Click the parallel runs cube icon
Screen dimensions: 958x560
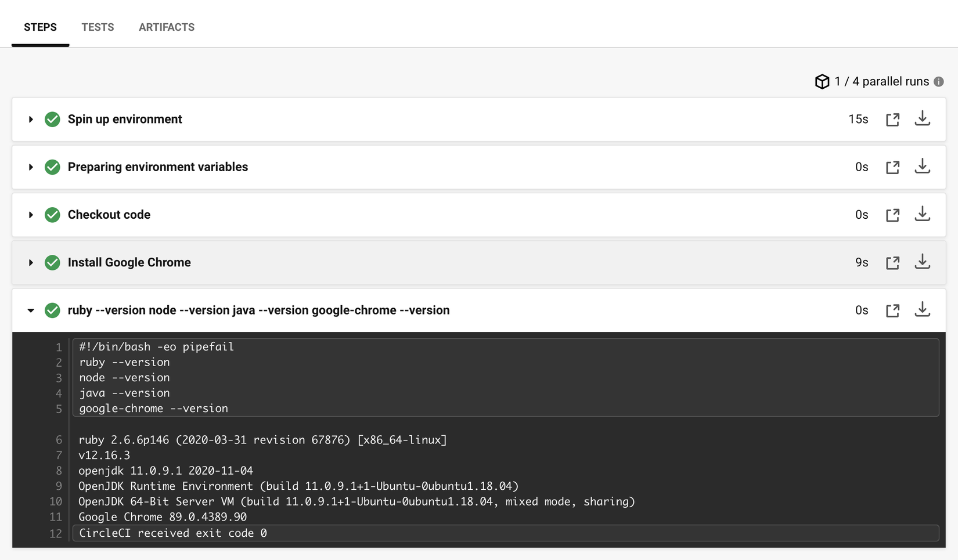[x=822, y=82]
